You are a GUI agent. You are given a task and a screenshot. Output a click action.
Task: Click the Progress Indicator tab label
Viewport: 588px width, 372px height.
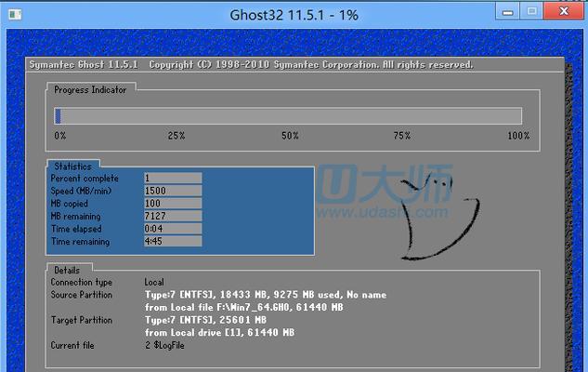click(90, 89)
